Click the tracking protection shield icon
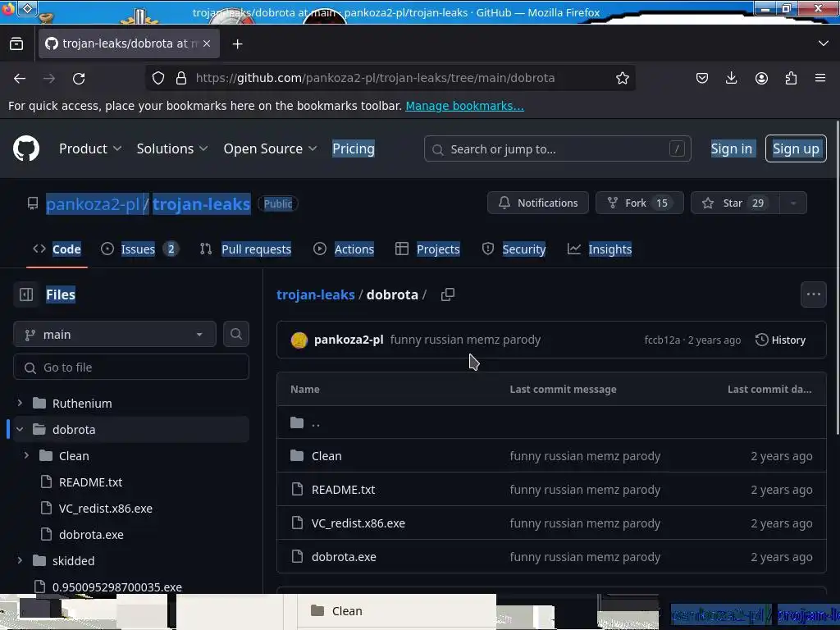This screenshot has width=840, height=630. click(158, 78)
